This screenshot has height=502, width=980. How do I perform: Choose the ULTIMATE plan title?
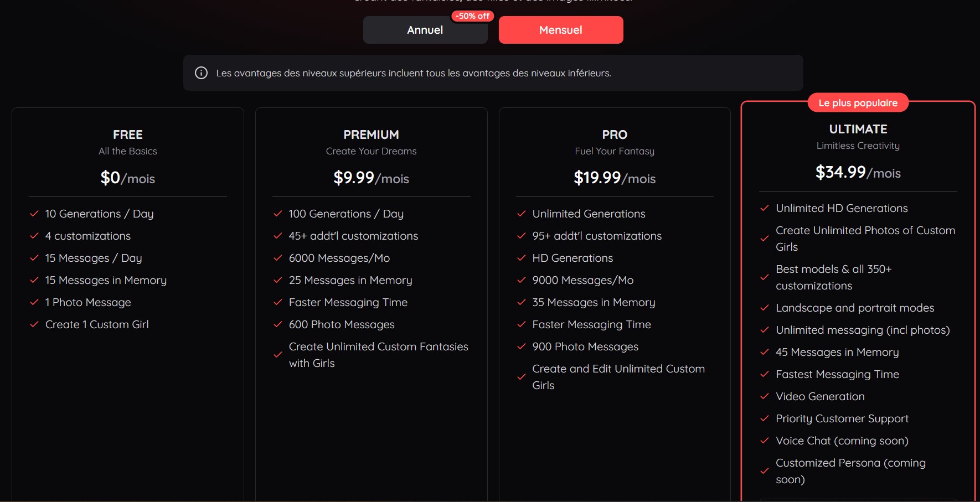tap(858, 129)
